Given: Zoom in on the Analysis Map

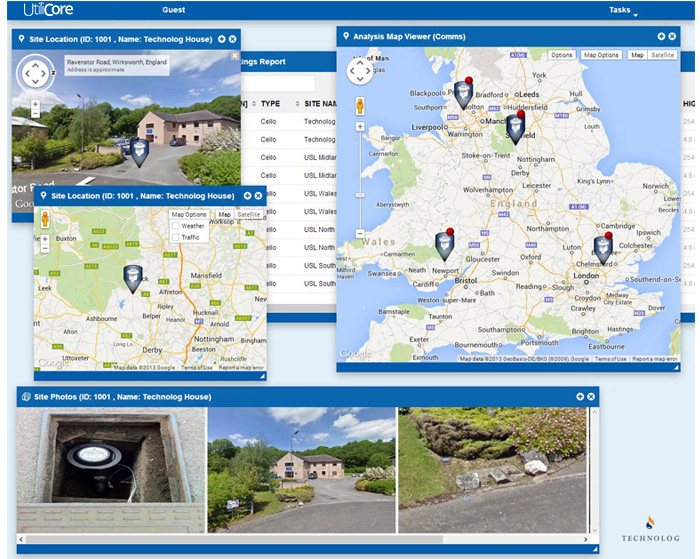Looking at the screenshot, I should click(360, 127).
